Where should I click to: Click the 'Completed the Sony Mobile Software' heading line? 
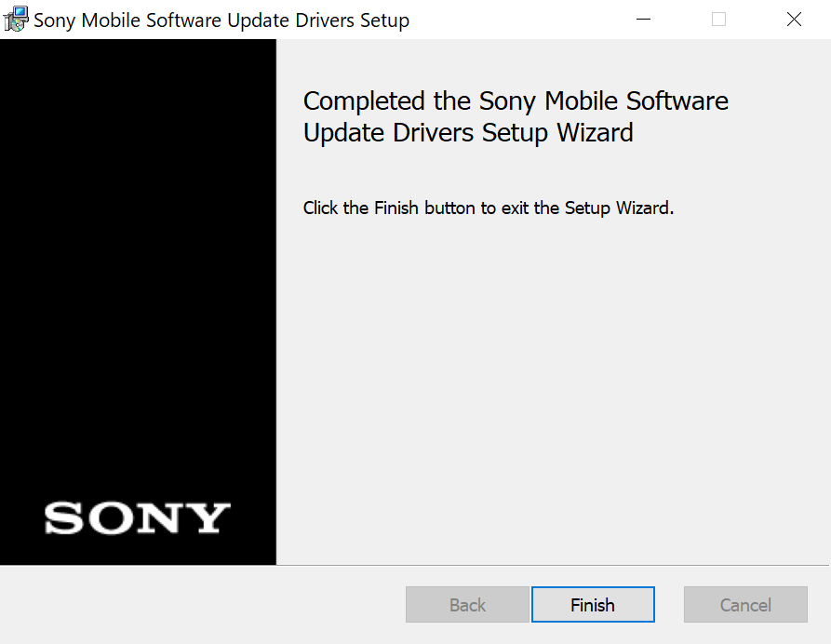coord(516,101)
